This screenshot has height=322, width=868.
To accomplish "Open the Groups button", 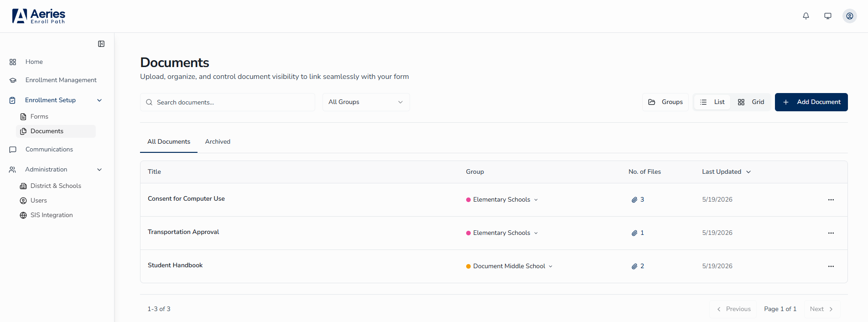I will click(665, 102).
